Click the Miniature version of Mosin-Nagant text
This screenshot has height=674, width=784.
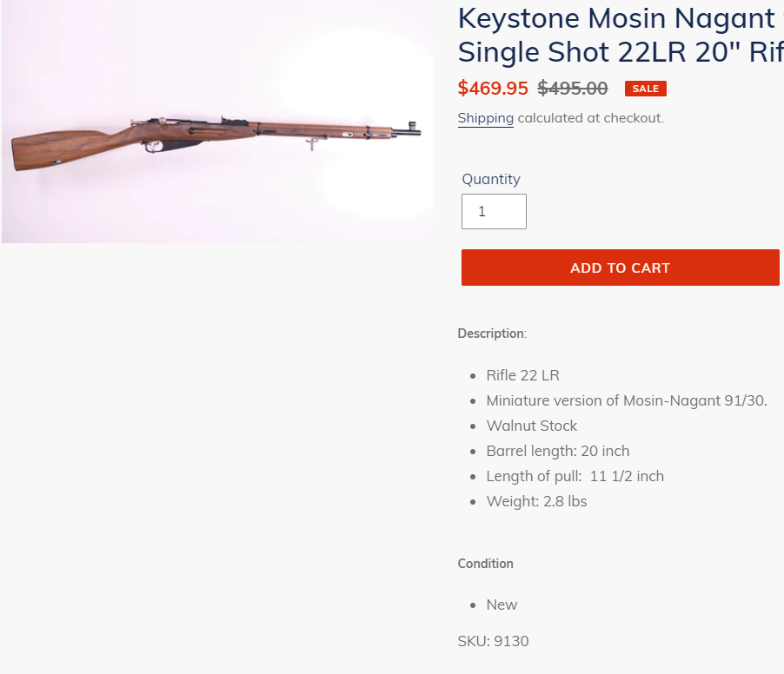click(626, 400)
